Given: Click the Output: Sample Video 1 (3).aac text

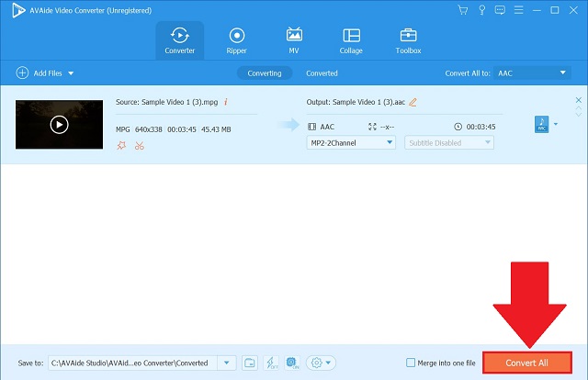Looking at the screenshot, I should 356,102.
